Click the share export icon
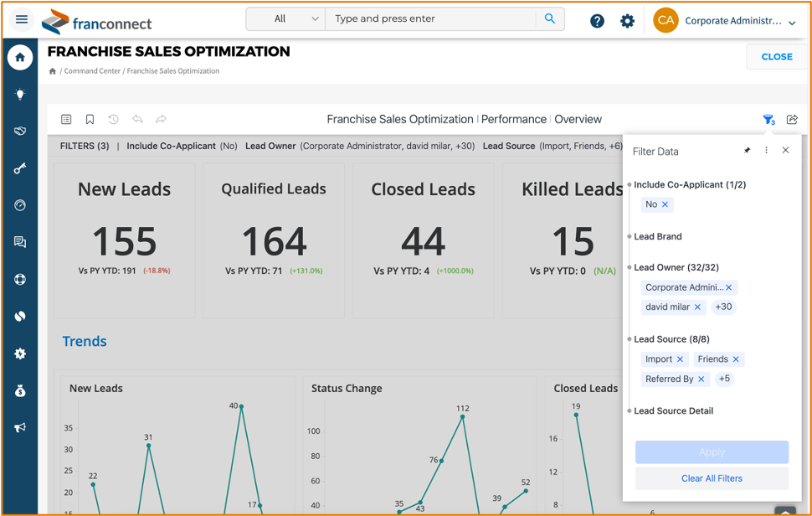Viewport: 812px width, 516px height. [792, 120]
